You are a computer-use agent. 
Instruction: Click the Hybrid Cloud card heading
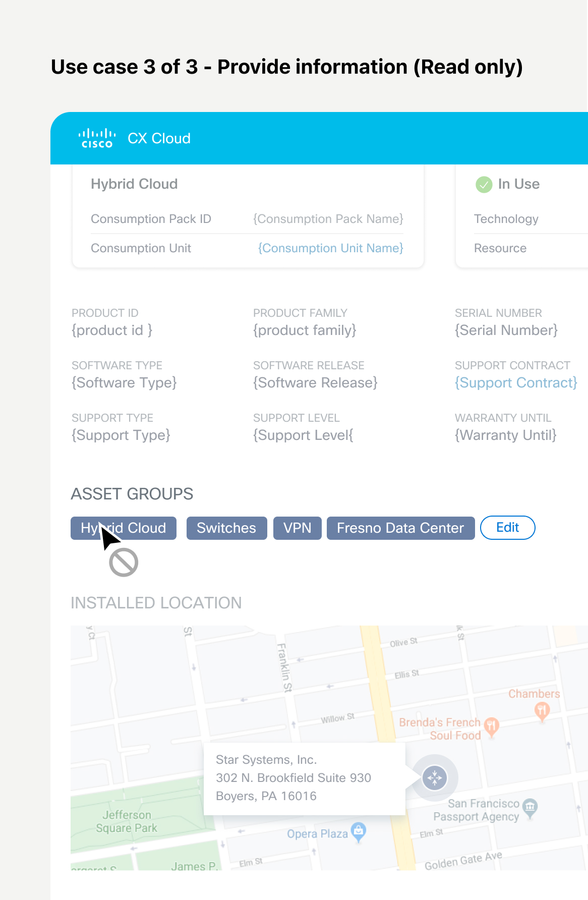point(134,184)
